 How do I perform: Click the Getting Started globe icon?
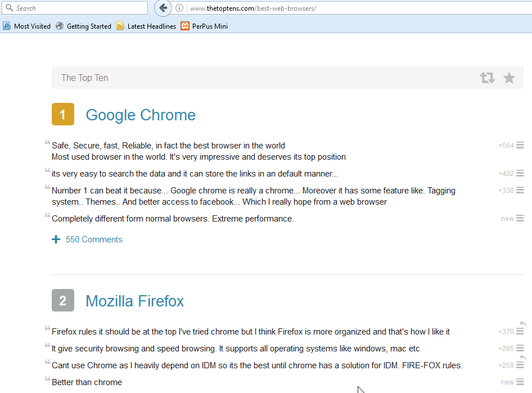(60, 26)
